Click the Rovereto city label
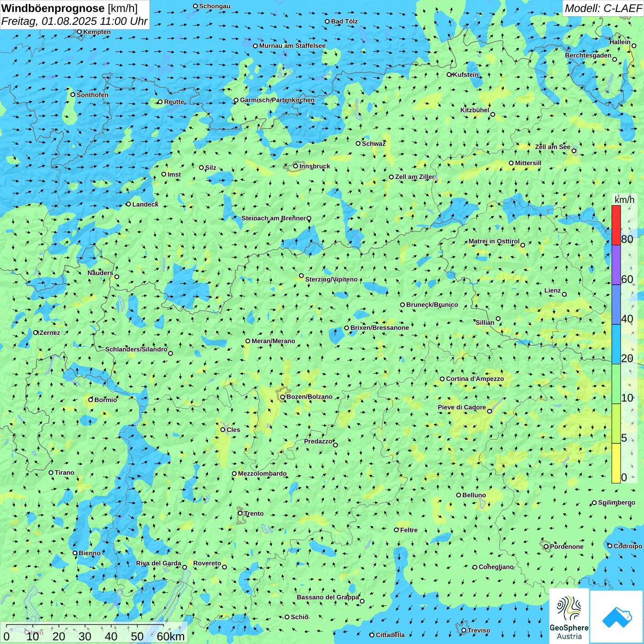Screen dimensions: 644x644 click(207, 563)
